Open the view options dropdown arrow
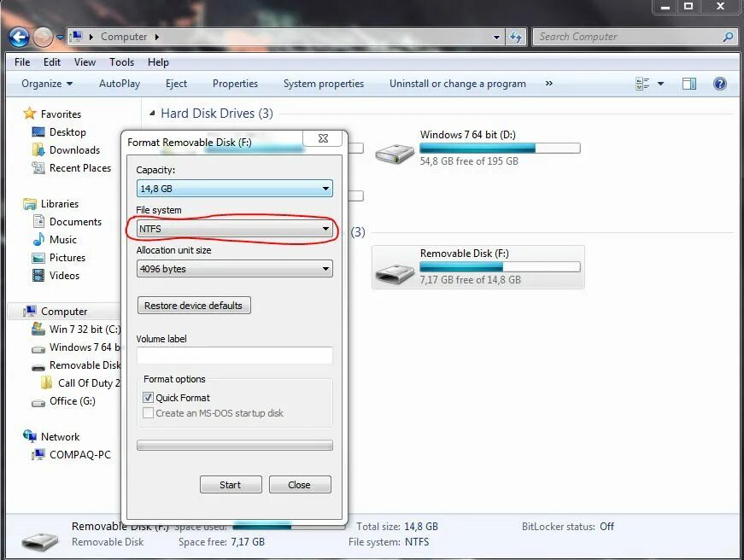The width and height of the screenshot is (744, 560). point(660,84)
